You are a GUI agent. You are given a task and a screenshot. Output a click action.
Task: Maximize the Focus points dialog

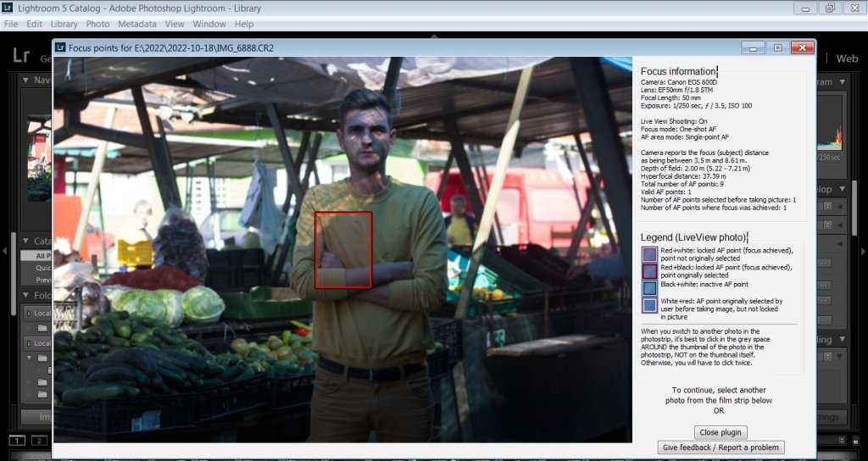(x=777, y=48)
